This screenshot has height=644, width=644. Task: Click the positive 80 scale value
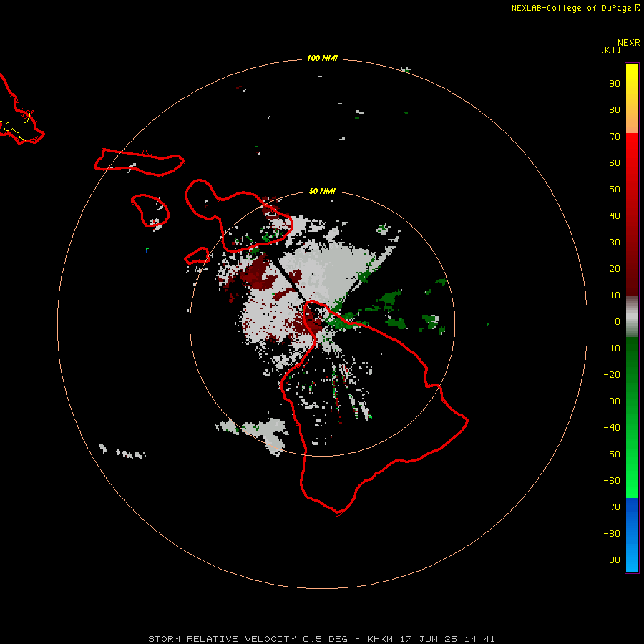coord(615,110)
